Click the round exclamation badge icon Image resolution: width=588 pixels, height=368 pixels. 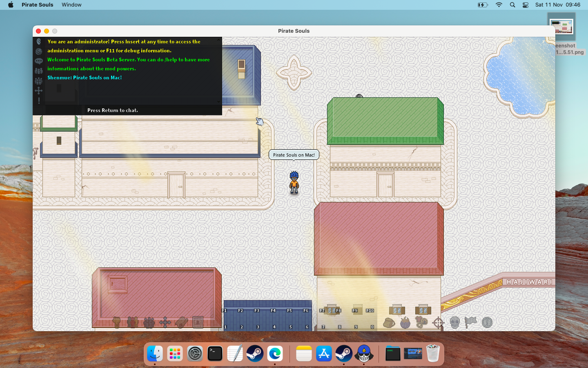pyautogui.click(x=487, y=323)
